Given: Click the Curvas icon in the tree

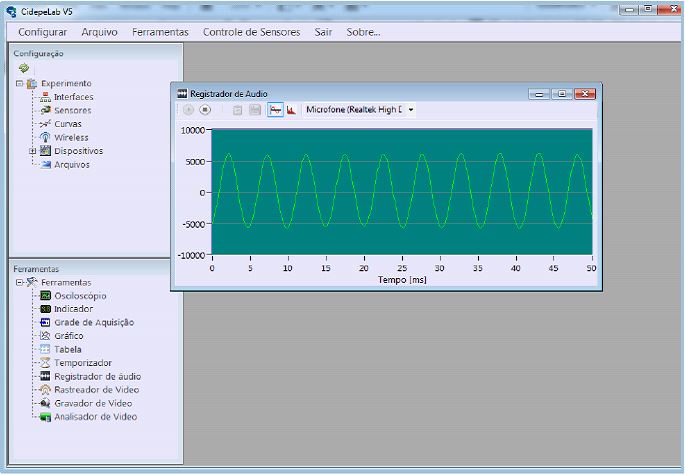Looking at the screenshot, I should coord(45,124).
